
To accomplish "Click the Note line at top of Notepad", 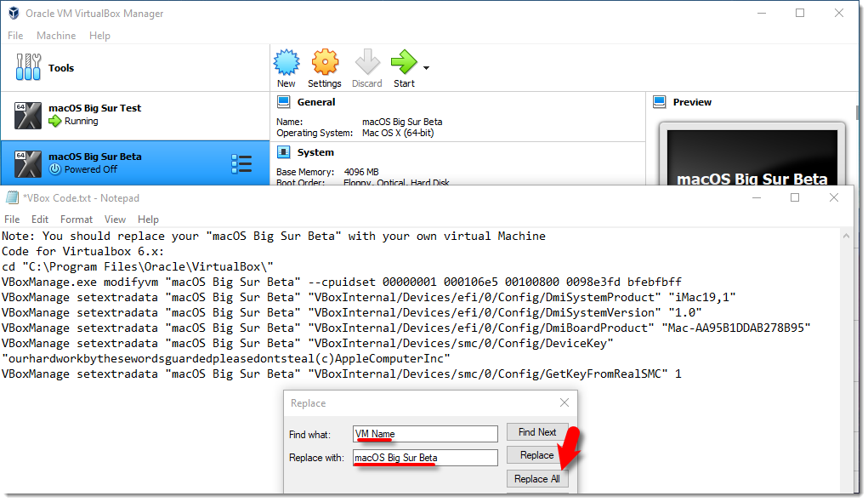I will pos(274,236).
